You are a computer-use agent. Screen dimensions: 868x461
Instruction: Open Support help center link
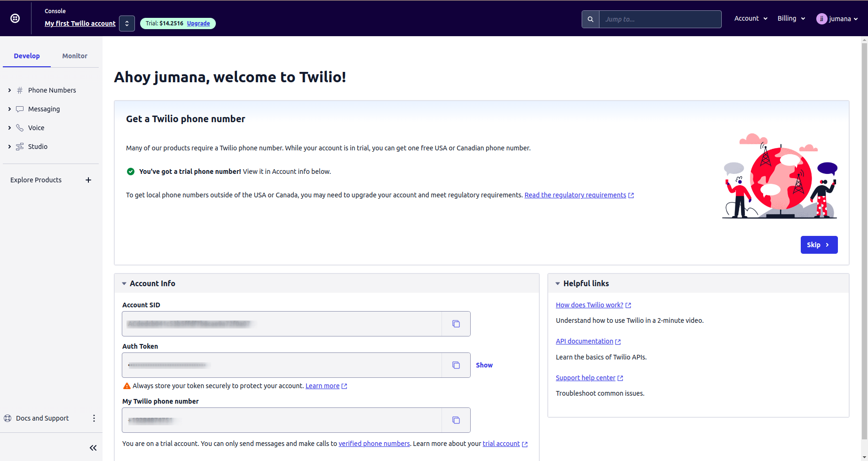click(x=585, y=378)
